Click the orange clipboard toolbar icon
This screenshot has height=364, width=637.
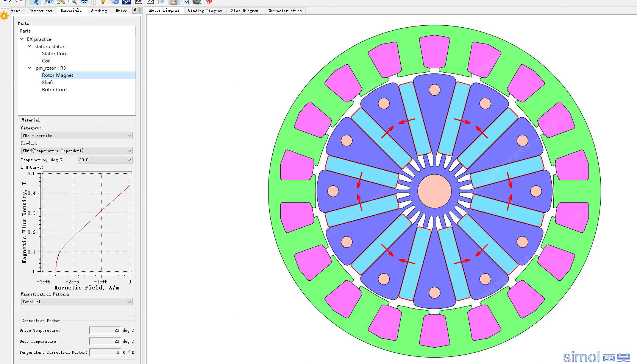(173, 2)
